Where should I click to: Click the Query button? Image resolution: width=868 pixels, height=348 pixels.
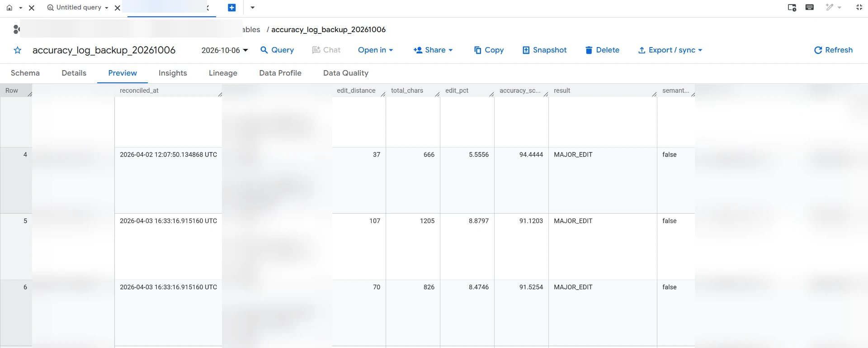point(277,50)
